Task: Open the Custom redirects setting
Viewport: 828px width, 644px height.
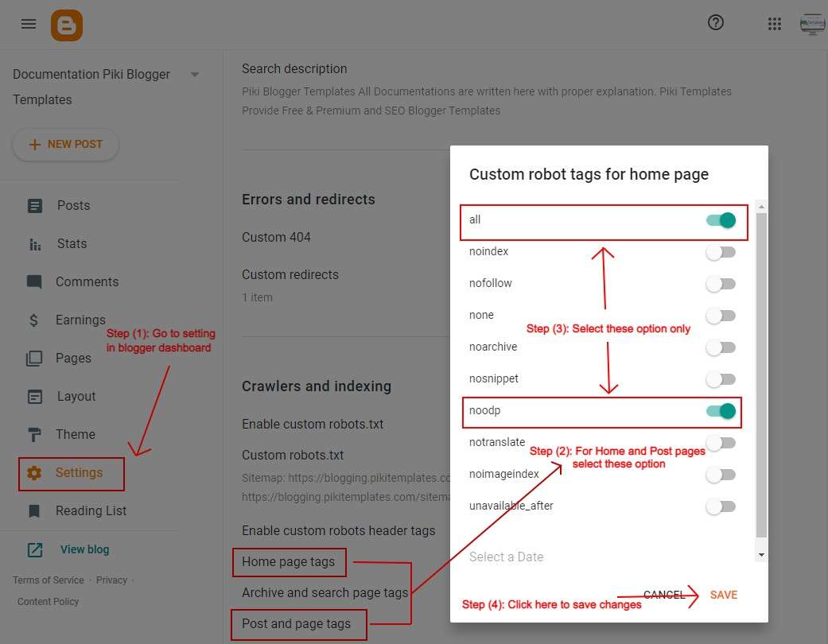Action: (290, 275)
